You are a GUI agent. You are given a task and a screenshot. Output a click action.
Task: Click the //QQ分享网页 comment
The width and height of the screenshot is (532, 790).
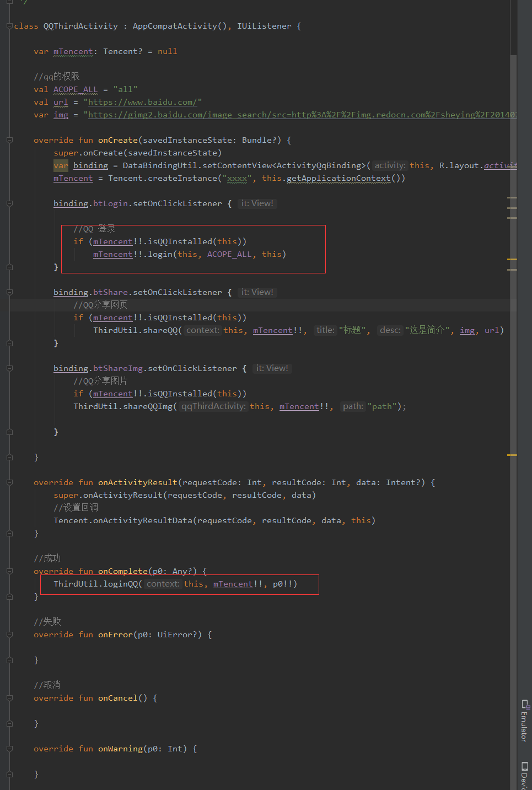tap(100, 305)
